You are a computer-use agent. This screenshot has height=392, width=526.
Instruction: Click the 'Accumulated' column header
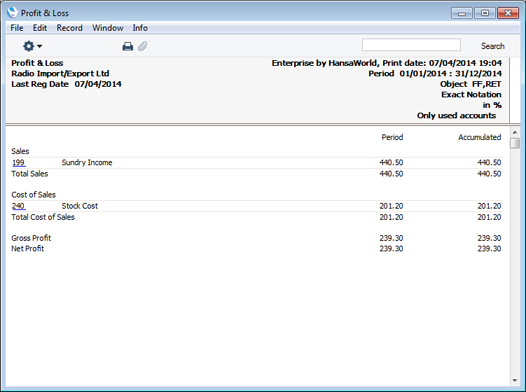tap(480, 137)
